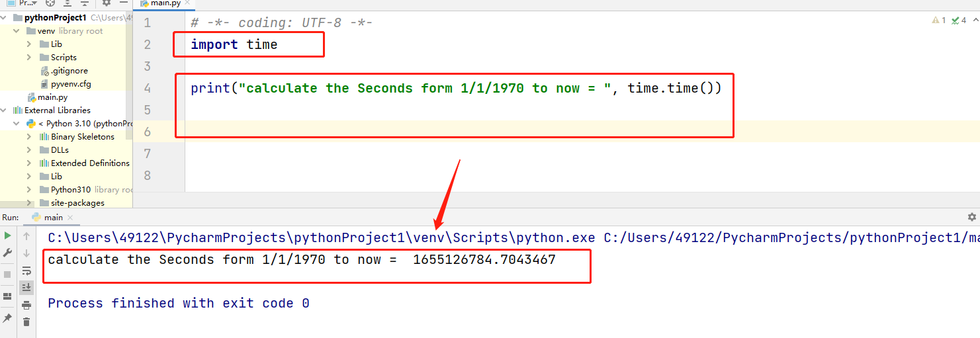This screenshot has height=338, width=980.
Task: Collapse the pythonProject1 root node
Action: pos(5,18)
